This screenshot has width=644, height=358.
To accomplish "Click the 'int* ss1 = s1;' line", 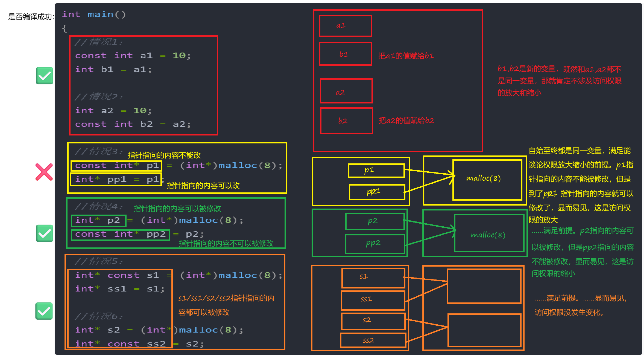I will [120, 289].
